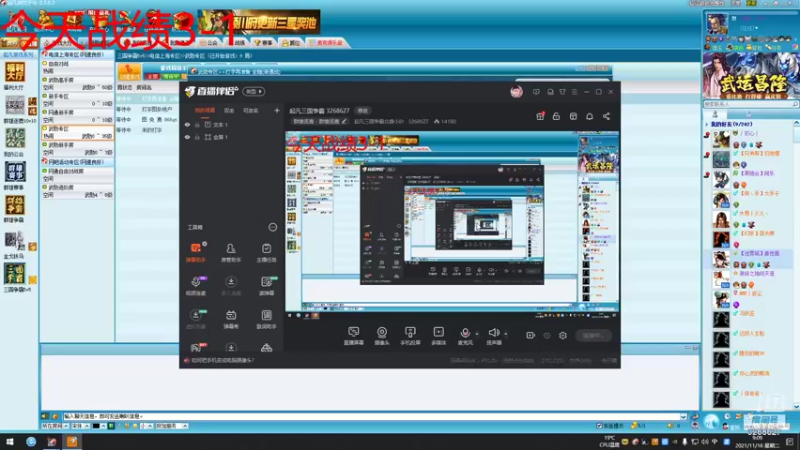Add 直播屏幕 screen capture source
Screen dimensions: 800x450
click(x=354, y=336)
